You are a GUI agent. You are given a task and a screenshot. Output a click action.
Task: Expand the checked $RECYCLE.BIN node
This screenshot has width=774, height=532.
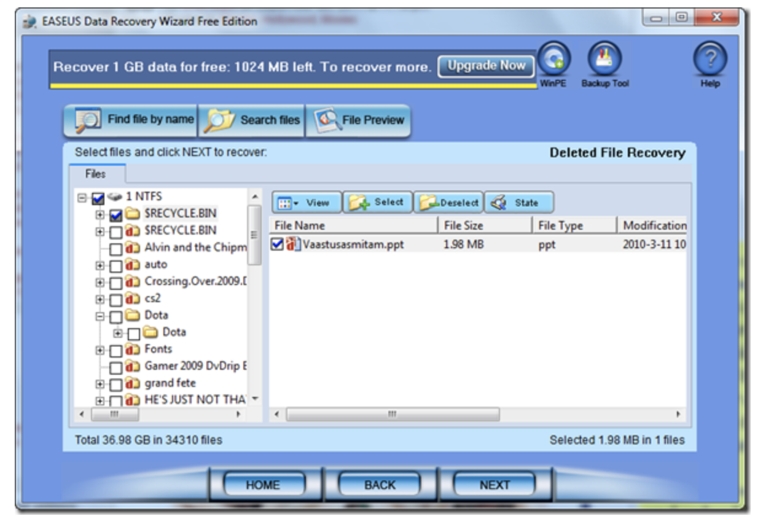(x=100, y=215)
